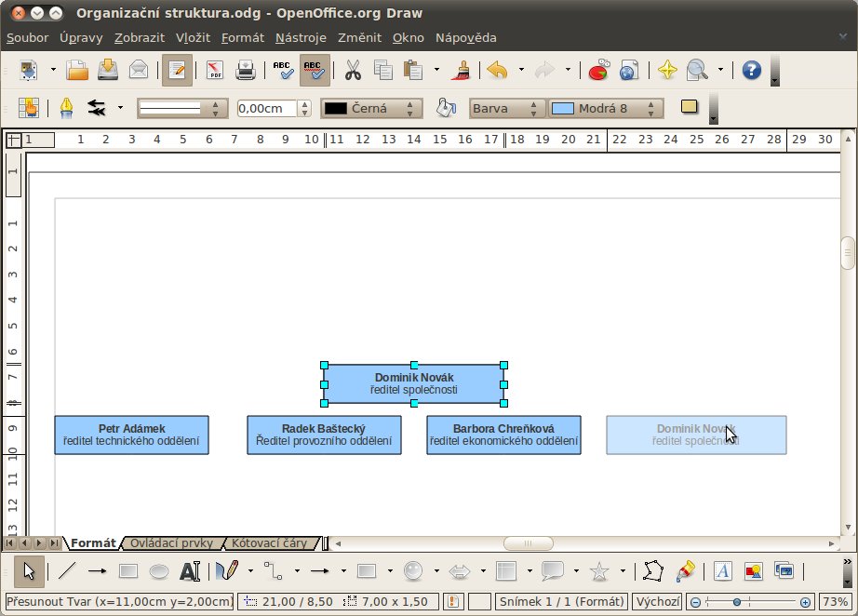
Task: Click the line width field showing 0,00cm
Action: [x=267, y=108]
